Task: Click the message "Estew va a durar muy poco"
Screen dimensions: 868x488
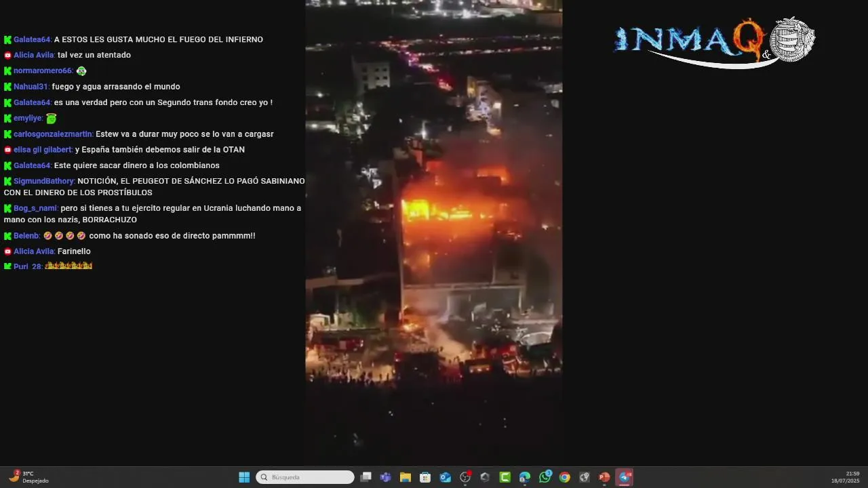Action: 184,134
